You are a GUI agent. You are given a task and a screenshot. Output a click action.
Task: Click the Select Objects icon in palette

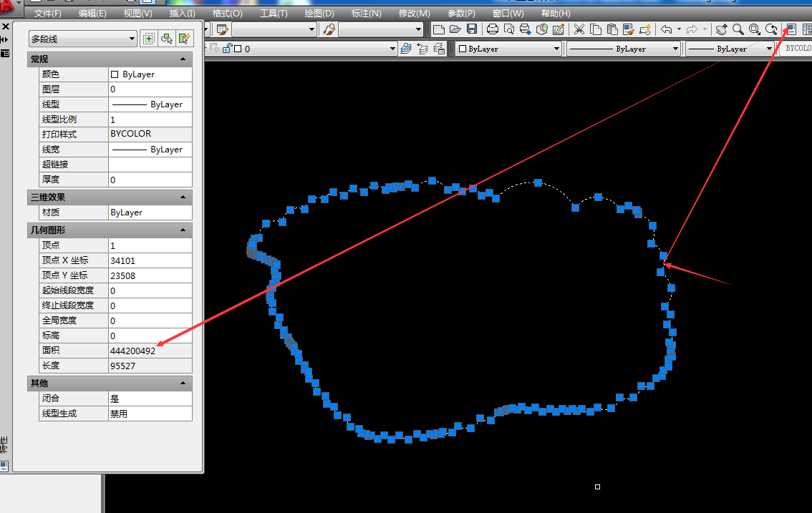click(167, 39)
